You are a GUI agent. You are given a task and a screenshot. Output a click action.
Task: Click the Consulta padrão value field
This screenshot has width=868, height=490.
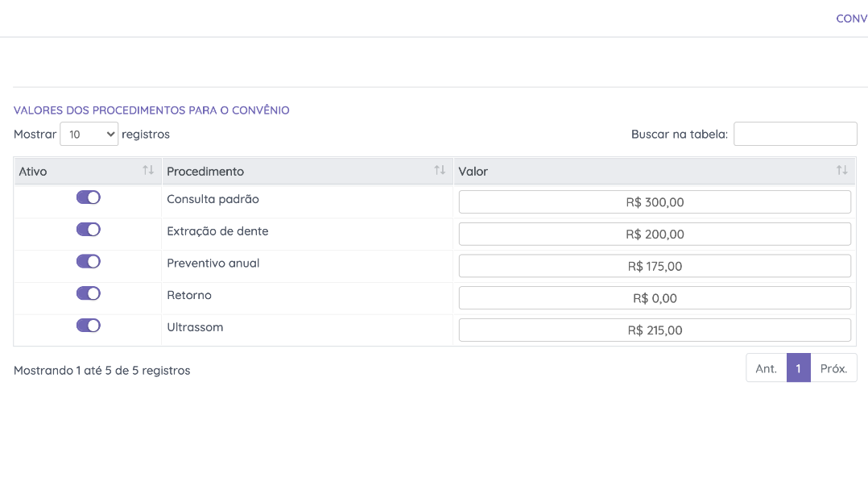tap(655, 202)
